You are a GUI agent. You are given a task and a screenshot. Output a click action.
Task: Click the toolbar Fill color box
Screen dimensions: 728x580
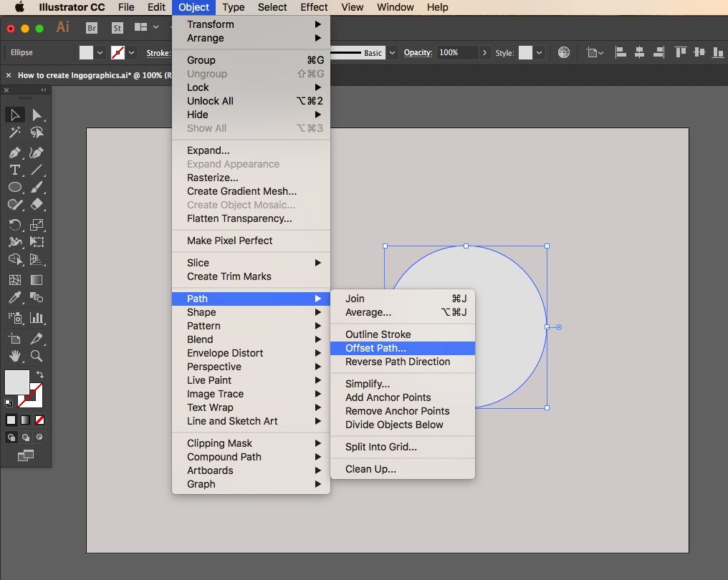(x=17, y=382)
